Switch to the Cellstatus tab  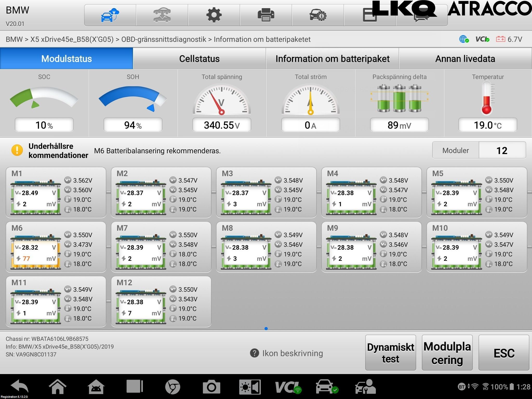tap(199, 58)
